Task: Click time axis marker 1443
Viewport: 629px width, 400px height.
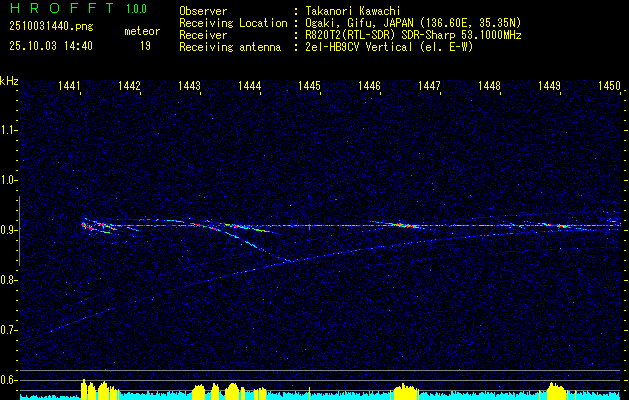Action: [189, 85]
